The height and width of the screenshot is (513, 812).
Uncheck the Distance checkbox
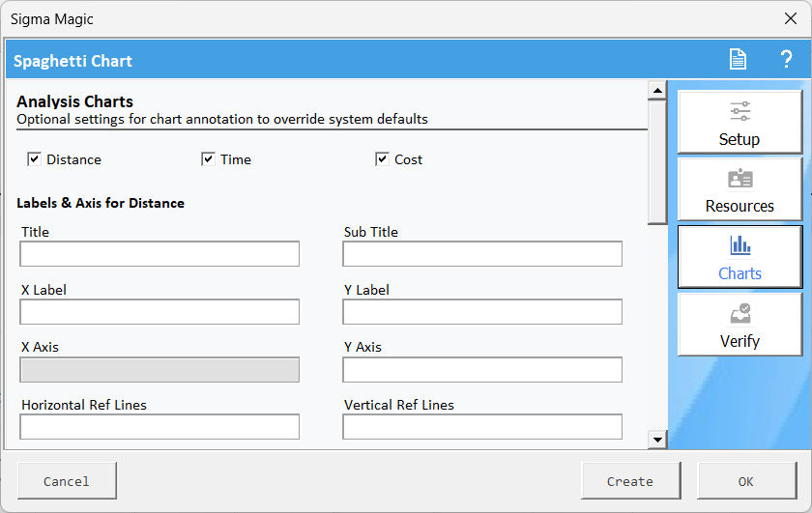coord(35,159)
